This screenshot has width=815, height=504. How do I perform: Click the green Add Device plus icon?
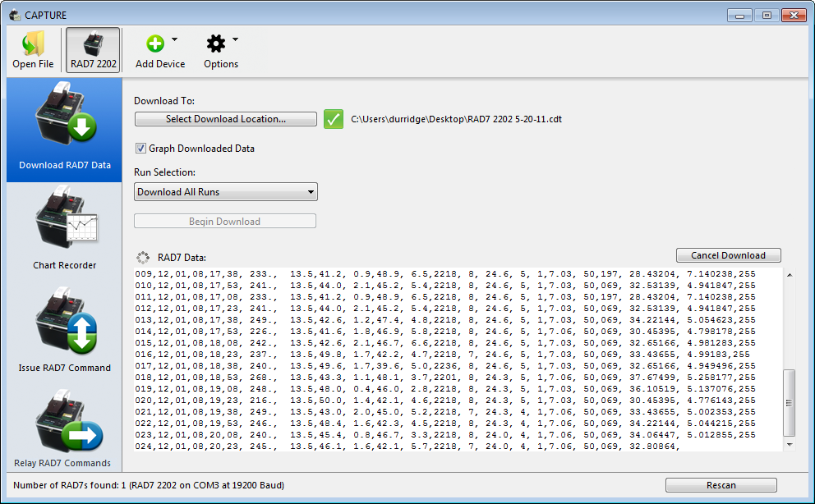155,44
